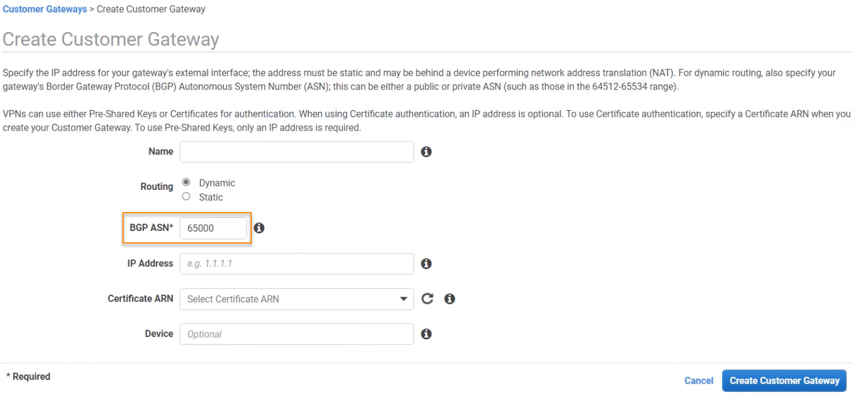Select the Dynamic routing option

coord(185,182)
